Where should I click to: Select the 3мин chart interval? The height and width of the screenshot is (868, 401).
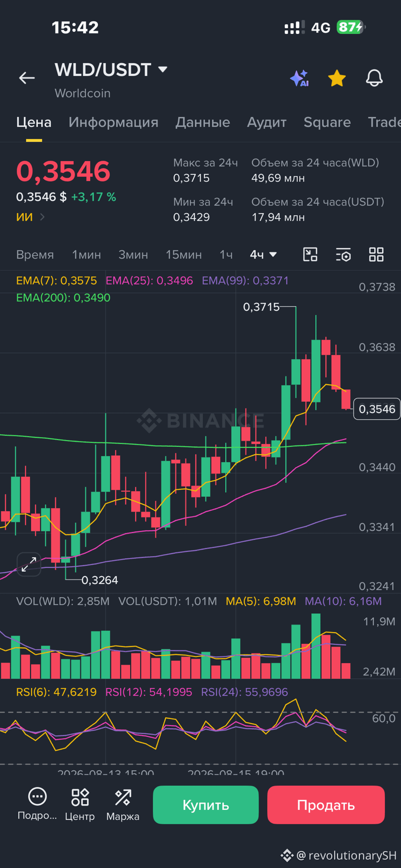pos(133,255)
